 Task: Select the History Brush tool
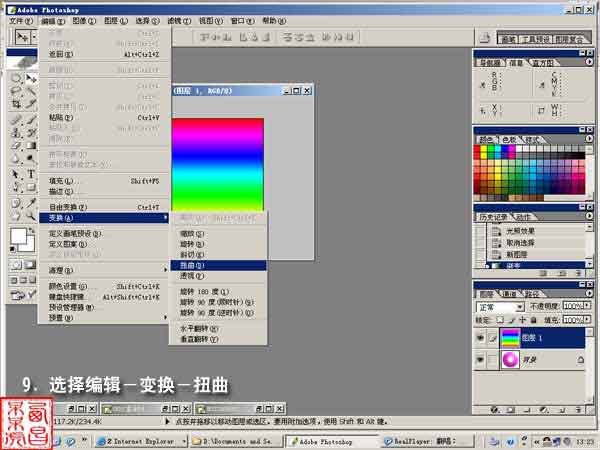click(x=31, y=133)
